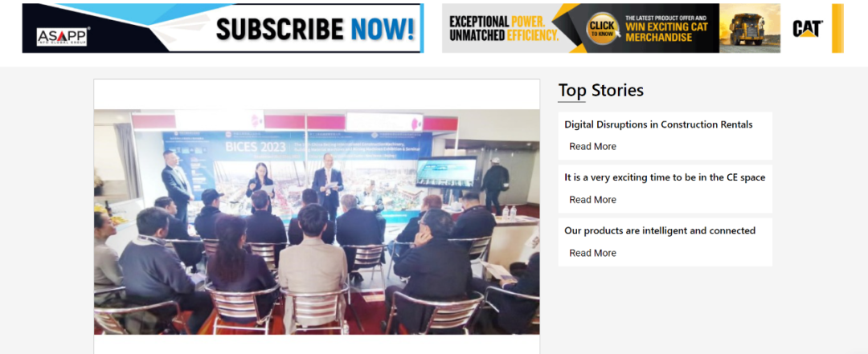Click 'The latest product offer and' line
The height and width of the screenshot is (354, 868).
pos(666,18)
